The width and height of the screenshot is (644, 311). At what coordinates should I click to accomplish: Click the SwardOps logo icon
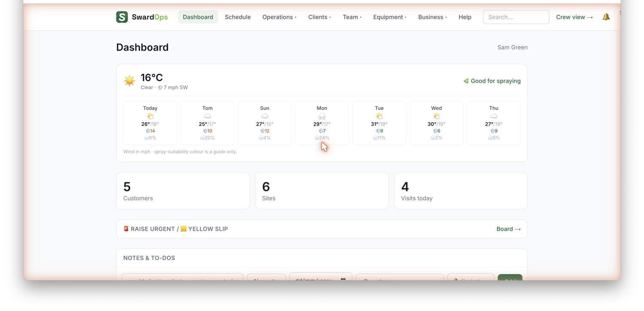pos(122,17)
